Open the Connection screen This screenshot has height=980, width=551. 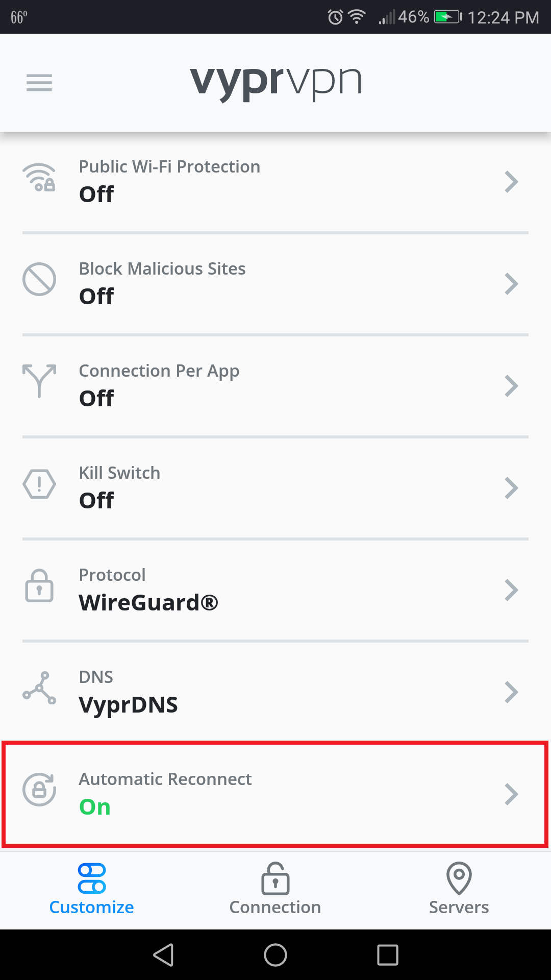point(275,891)
